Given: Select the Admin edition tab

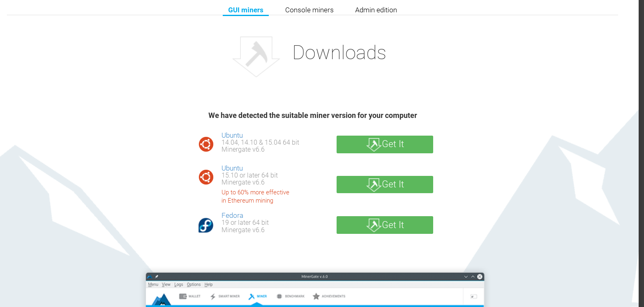Looking at the screenshot, I should tap(376, 10).
